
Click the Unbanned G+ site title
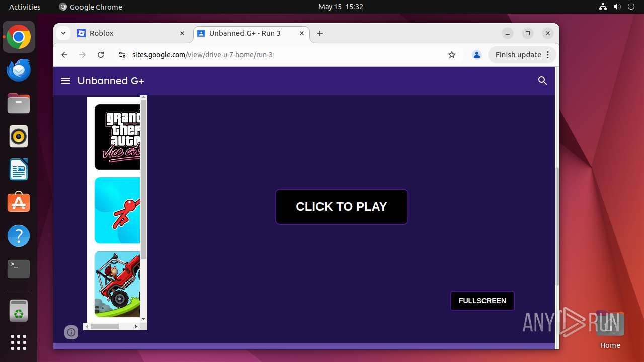click(x=111, y=81)
